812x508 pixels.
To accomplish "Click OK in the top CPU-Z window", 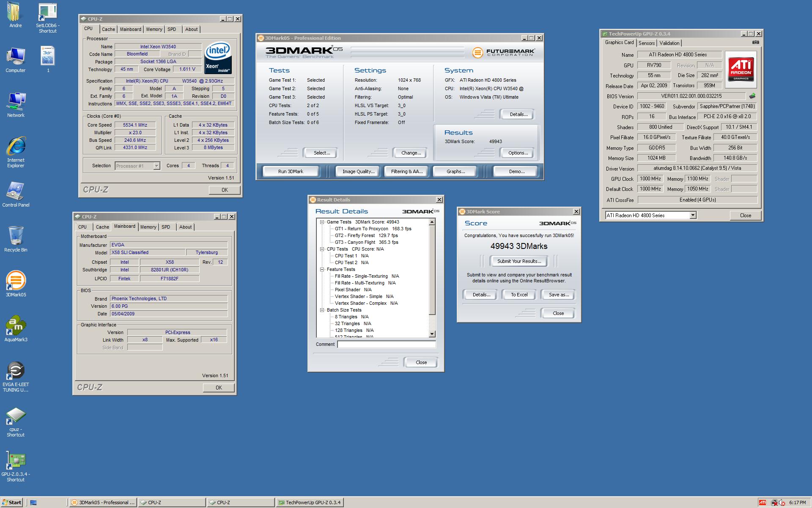I will pyautogui.click(x=225, y=190).
